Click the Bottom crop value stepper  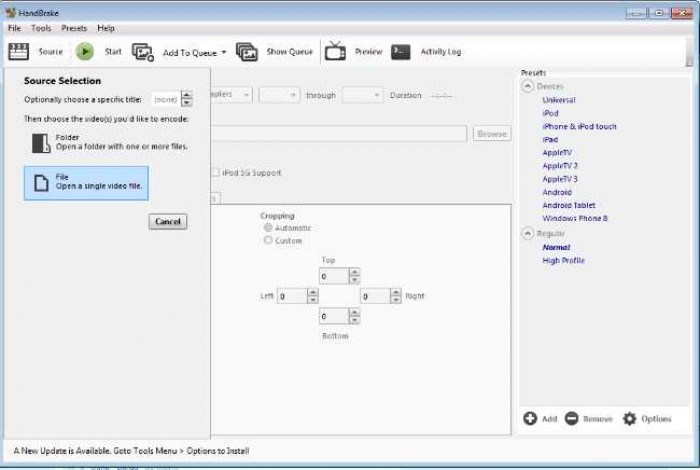pos(354,316)
